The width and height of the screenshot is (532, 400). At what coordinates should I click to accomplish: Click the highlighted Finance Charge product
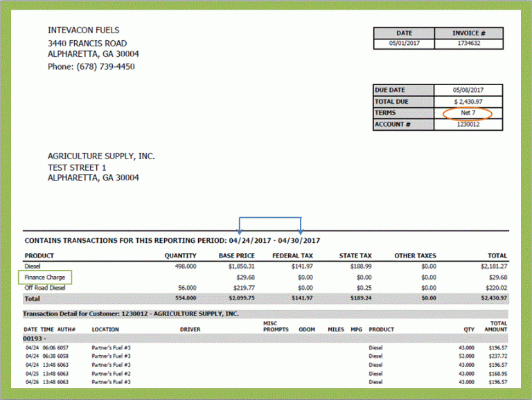44,277
